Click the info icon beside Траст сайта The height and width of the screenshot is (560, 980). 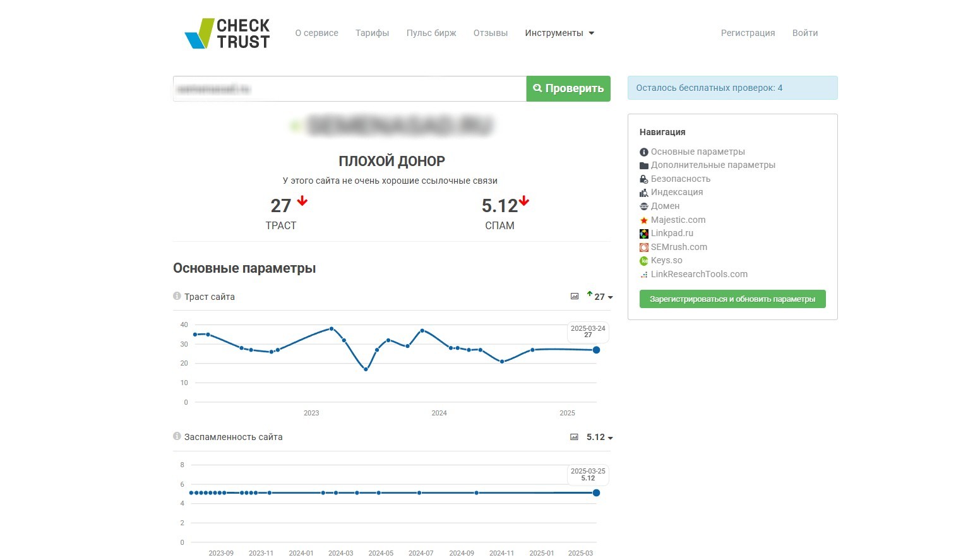(x=177, y=296)
